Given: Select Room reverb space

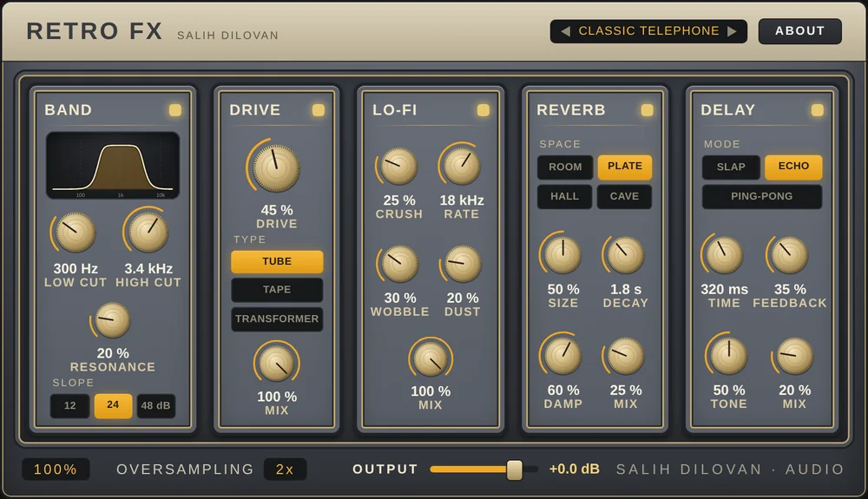Looking at the screenshot, I should [x=565, y=167].
